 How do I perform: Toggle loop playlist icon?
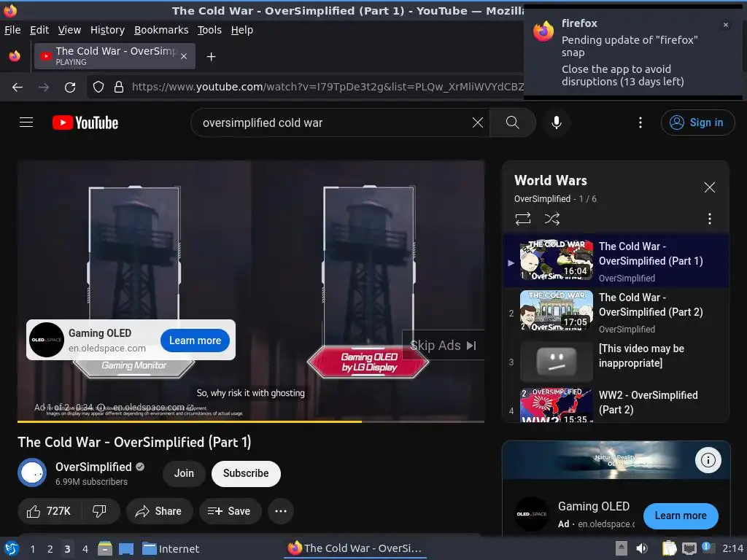[522, 219]
